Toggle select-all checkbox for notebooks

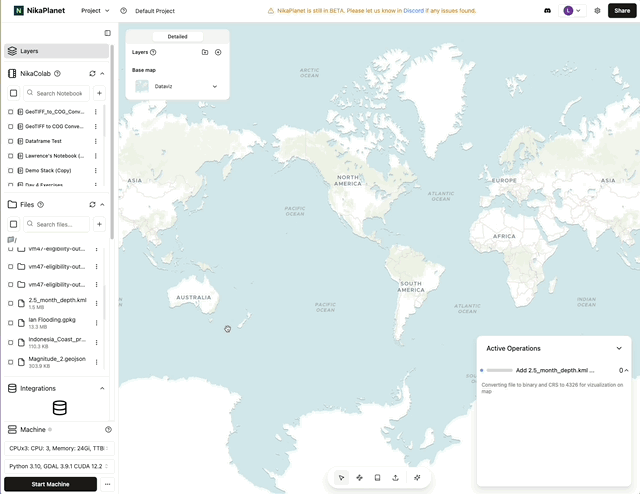tap(13, 93)
